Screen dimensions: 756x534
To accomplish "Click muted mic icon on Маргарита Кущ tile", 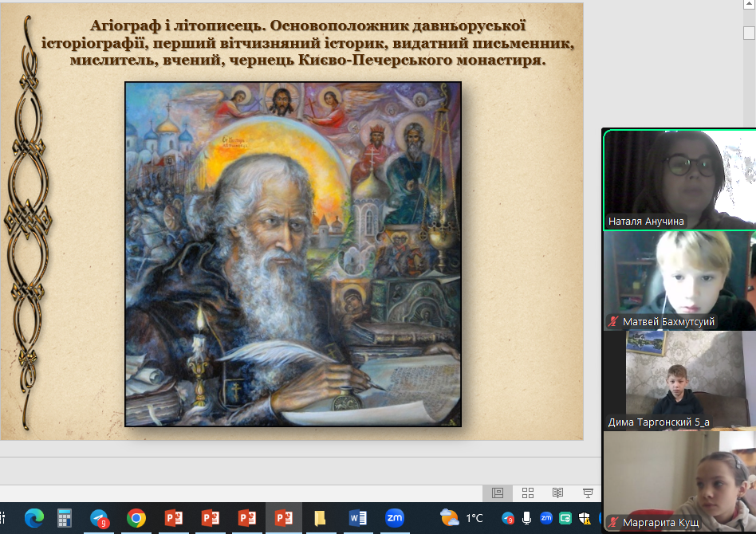I will click(612, 522).
